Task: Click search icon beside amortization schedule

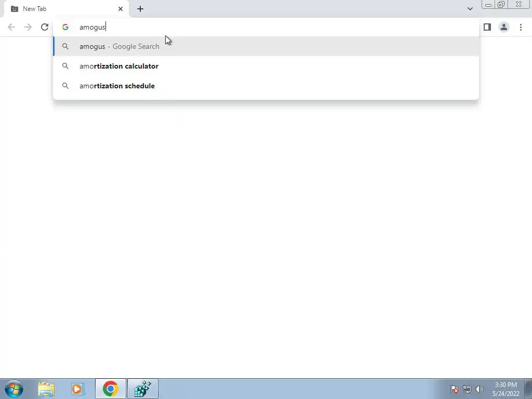Action: 65,86
